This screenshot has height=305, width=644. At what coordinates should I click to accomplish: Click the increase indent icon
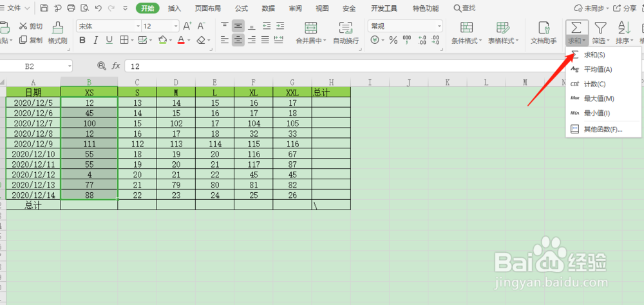280,26
